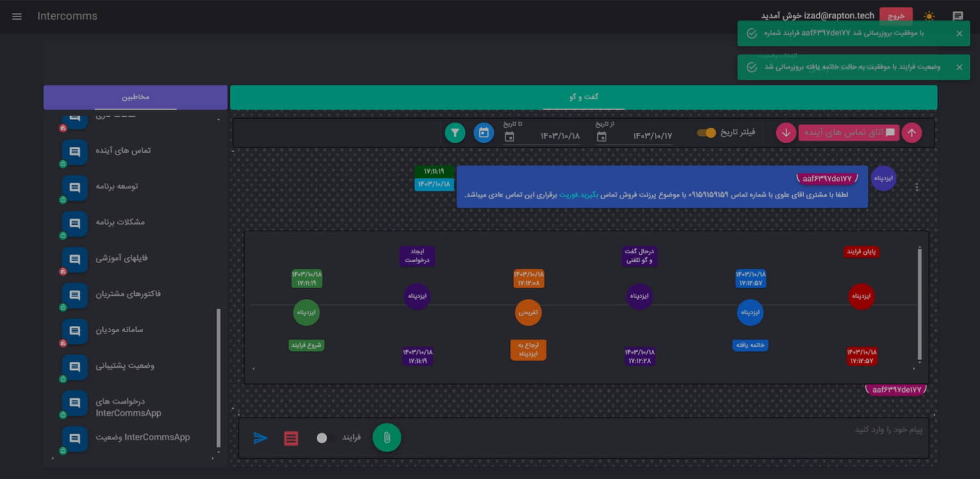Click the blue send message arrow
This screenshot has height=479, width=980.
(x=261, y=438)
